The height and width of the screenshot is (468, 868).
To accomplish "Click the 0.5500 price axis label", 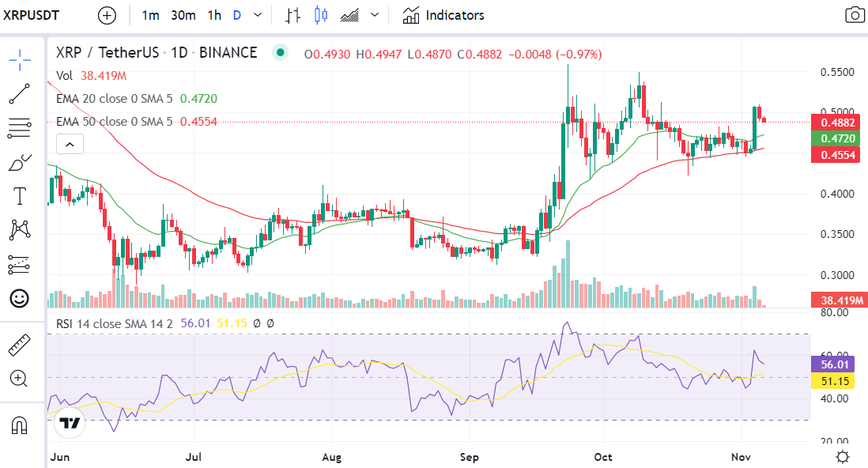I will (837, 72).
